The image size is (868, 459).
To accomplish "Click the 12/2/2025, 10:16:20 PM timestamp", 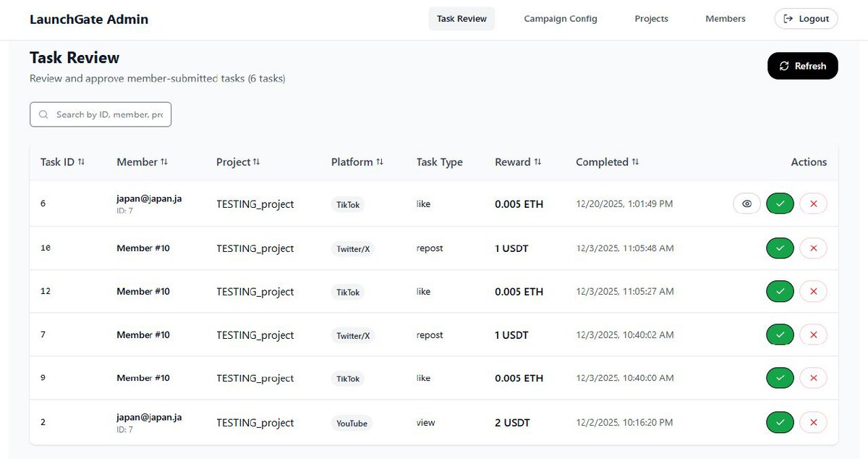I will point(624,422).
